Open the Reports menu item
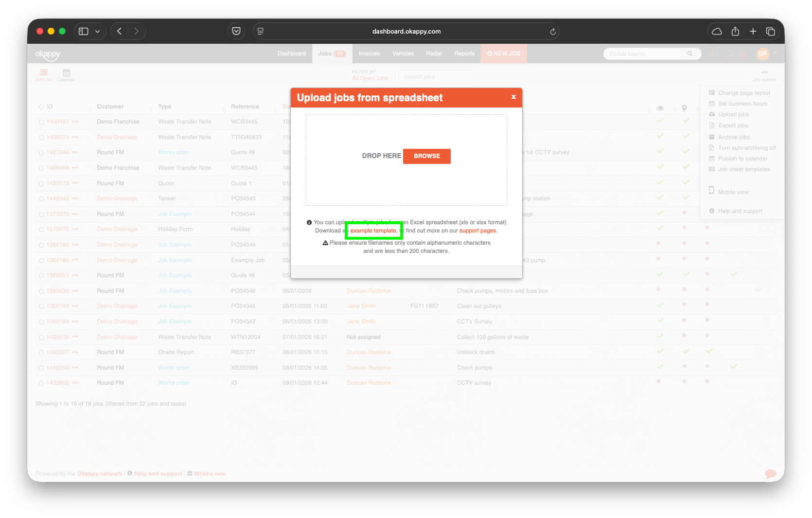 [464, 54]
